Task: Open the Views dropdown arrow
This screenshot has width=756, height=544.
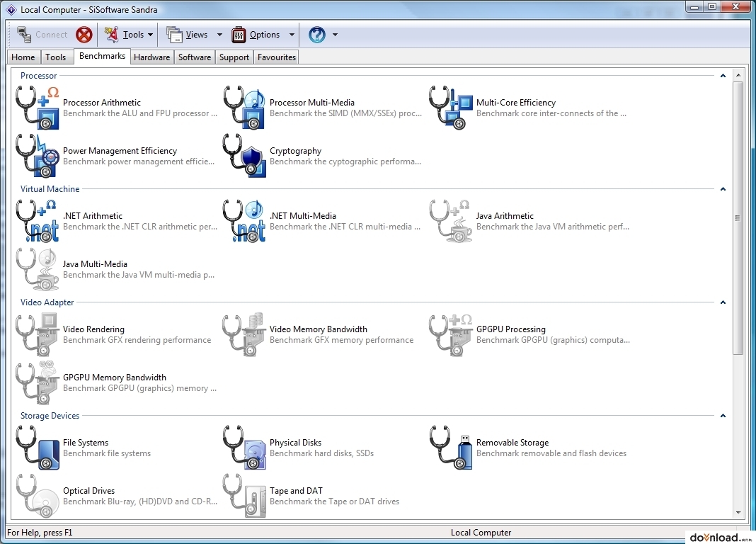Action: (220, 35)
